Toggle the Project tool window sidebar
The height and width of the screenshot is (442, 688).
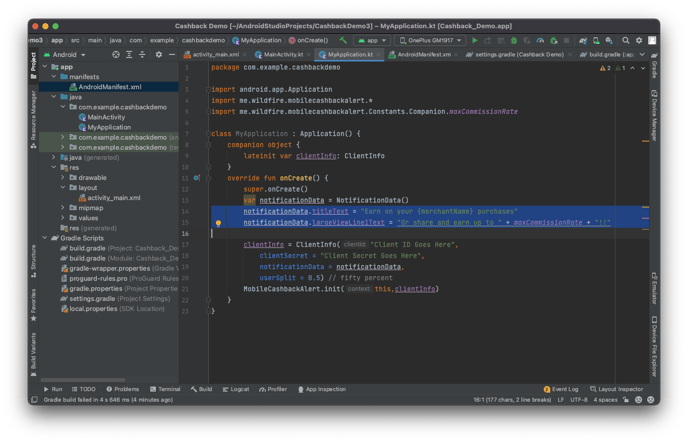(32, 62)
